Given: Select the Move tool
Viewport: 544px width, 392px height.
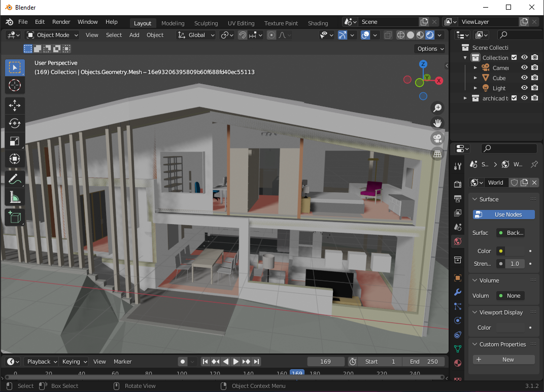Looking at the screenshot, I should [15, 105].
